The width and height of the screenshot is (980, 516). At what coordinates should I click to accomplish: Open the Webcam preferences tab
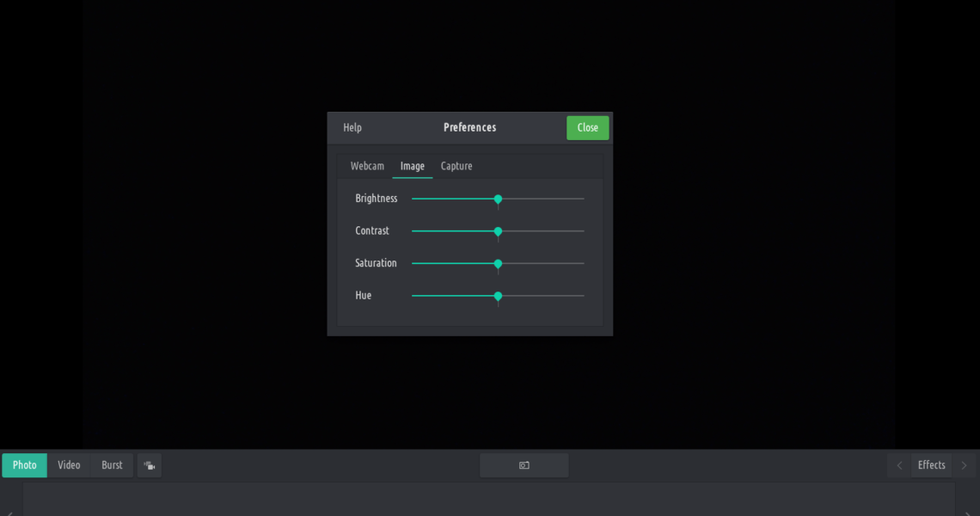(x=367, y=166)
